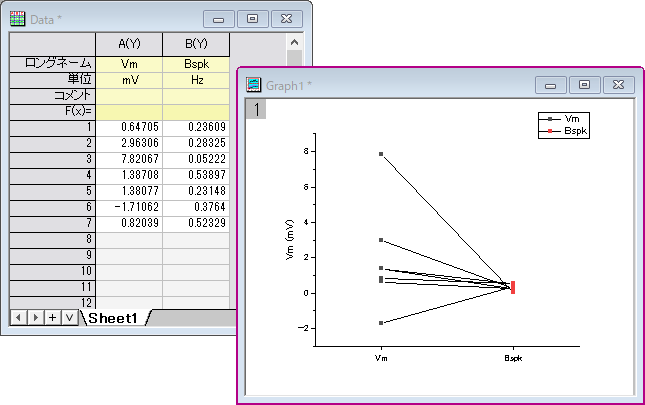Click the units cell 'mV'

(129, 80)
